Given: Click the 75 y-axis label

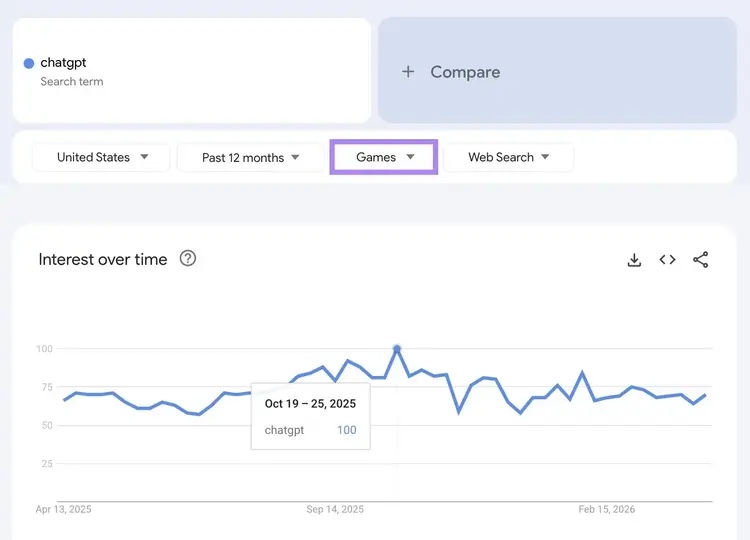Looking at the screenshot, I should (47, 387).
